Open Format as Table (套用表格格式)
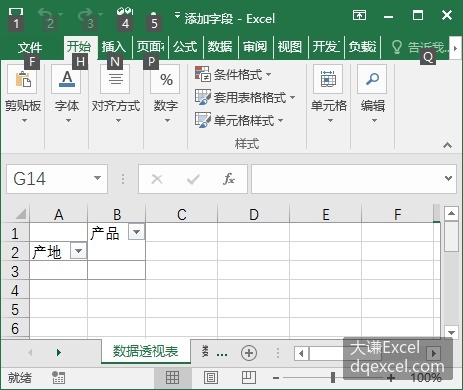The image size is (463, 390). (245, 97)
